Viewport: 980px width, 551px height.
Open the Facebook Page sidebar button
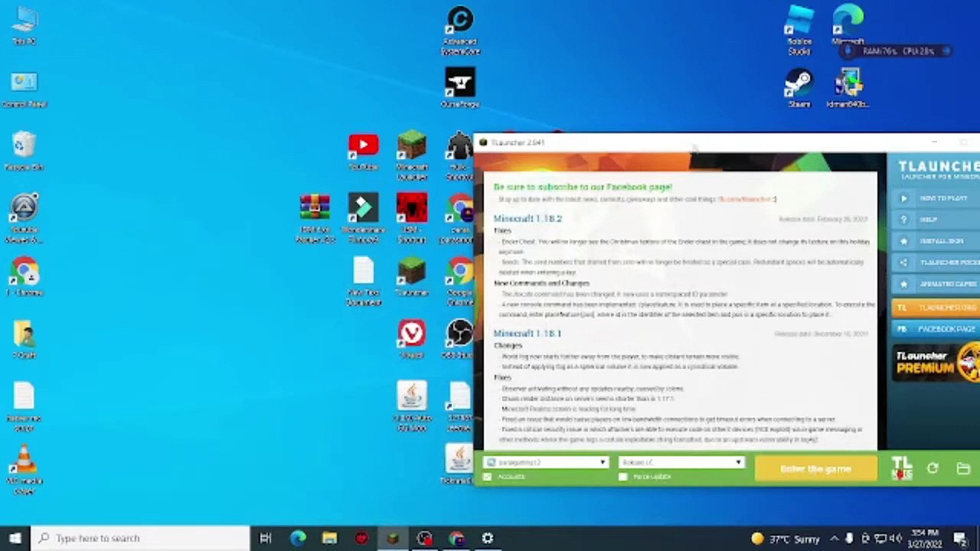coord(936,328)
